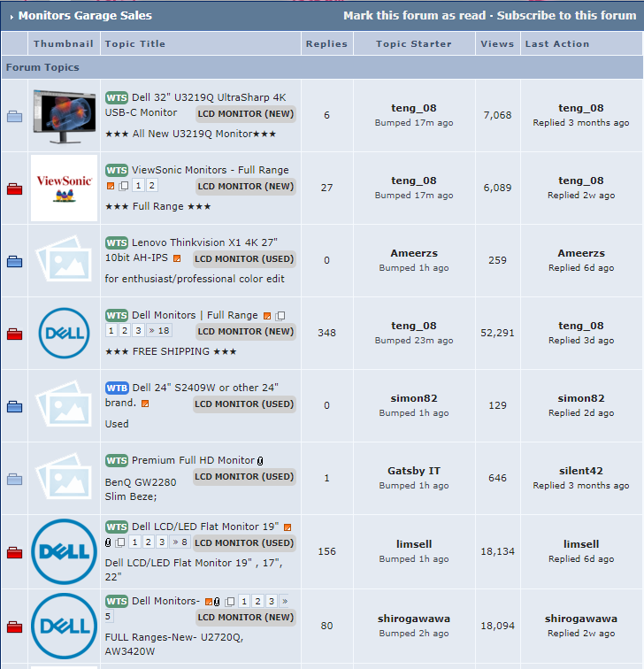
Task: Open the ViewSonic Monitors - Full Range topic
Action: pyautogui.click(x=210, y=170)
